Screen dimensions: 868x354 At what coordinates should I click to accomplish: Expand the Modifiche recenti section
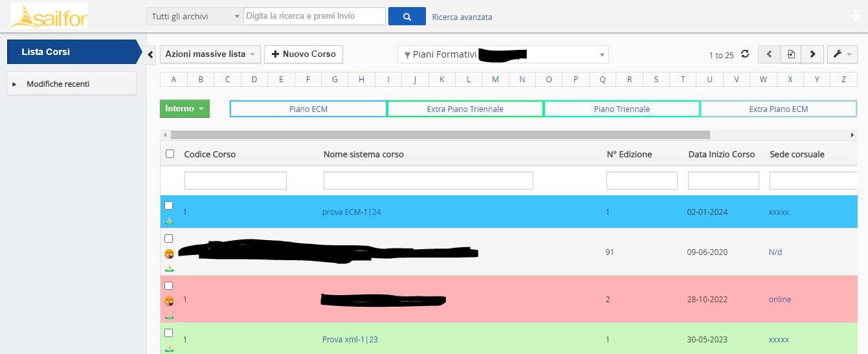click(71, 84)
